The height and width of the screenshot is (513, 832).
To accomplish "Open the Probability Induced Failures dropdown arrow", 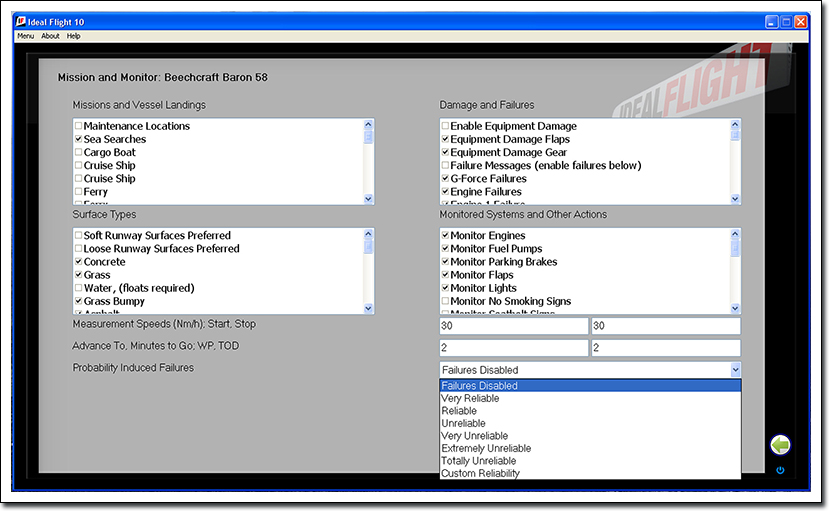I will click(735, 370).
